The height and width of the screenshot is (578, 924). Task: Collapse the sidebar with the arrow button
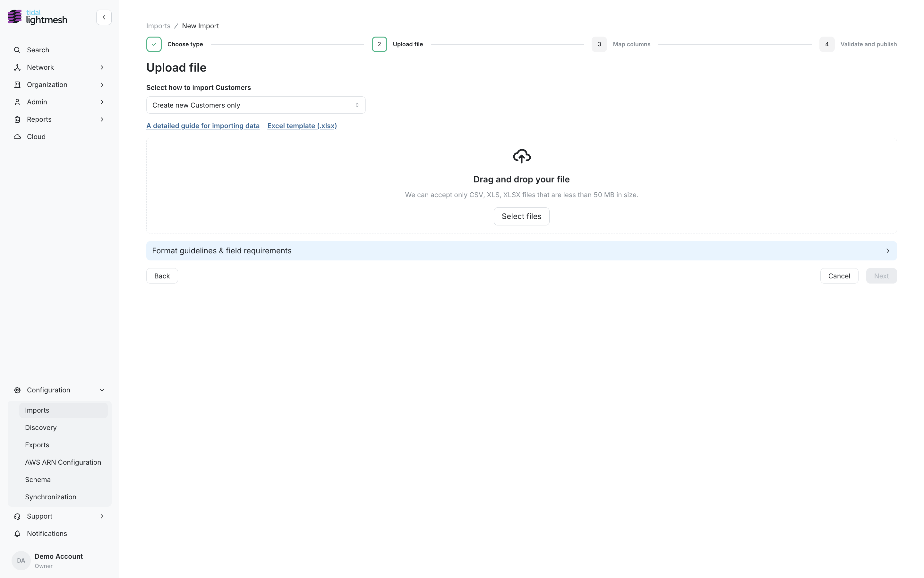point(104,17)
